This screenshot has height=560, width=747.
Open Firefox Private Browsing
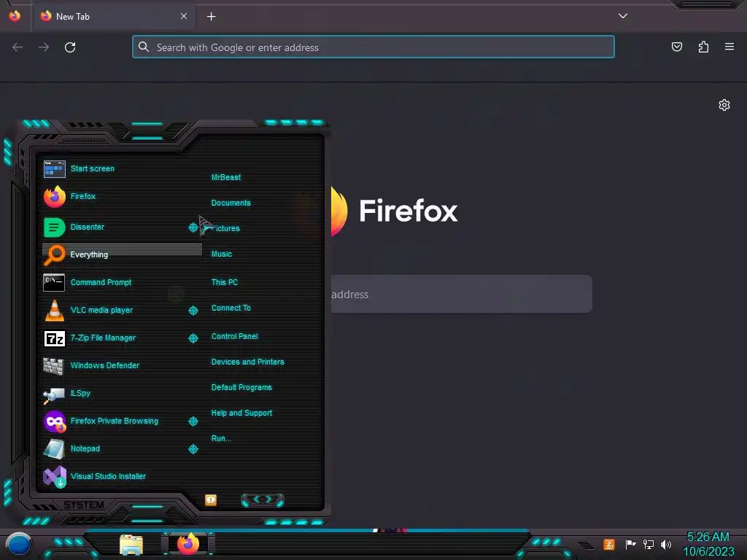[115, 421]
